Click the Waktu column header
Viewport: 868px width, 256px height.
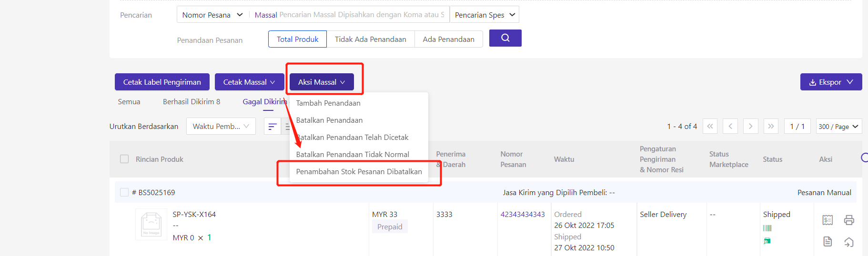(564, 159)
